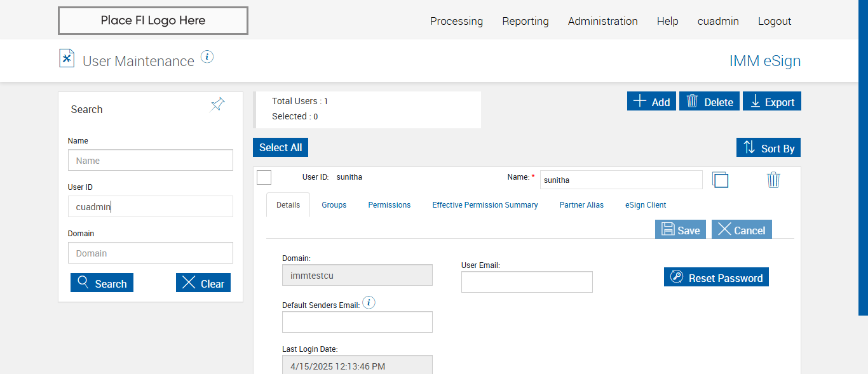Image resolution: width=868 pixels, height=374 pixels.
Task: Click the trash icon in sunitha row
Action: click(x=773, y=180)
